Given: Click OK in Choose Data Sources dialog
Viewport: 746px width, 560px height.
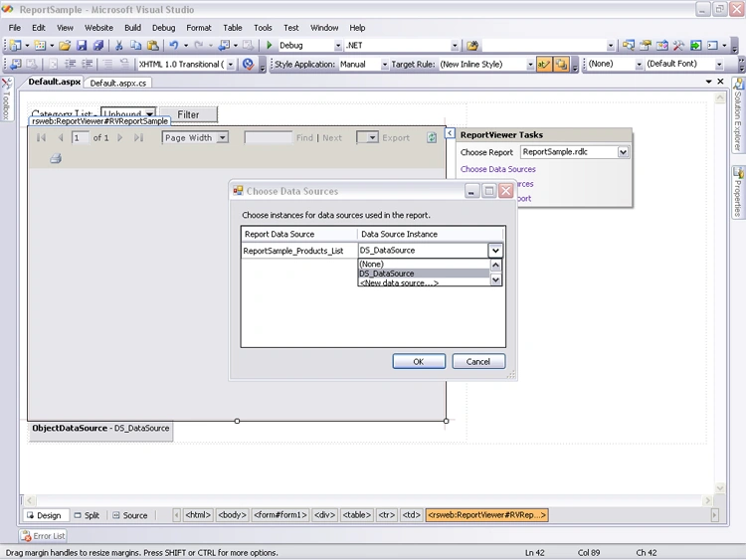Looking at the screenshot, I should pyautogui.click(x=419, y=362).
